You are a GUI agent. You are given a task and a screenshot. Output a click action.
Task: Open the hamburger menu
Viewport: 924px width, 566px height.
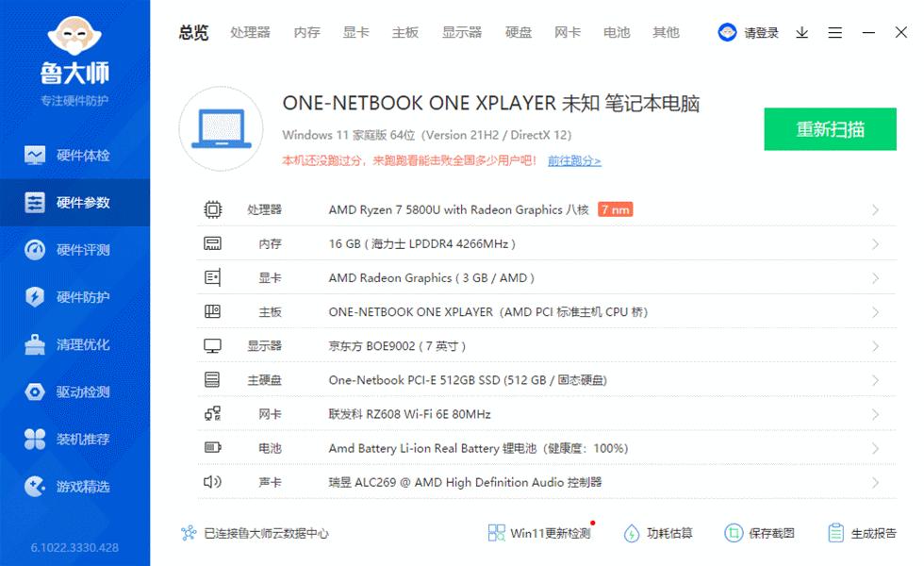click(834, 32)
